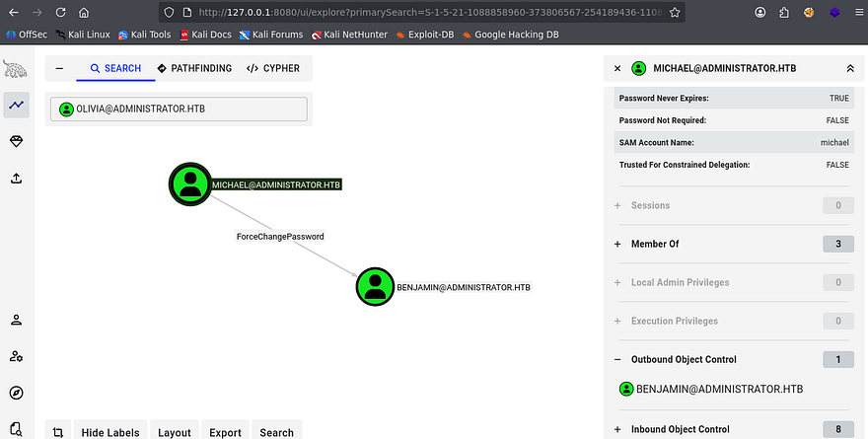Open the Administration user-gear icon

pyautogui.click(x=16, y=356)
